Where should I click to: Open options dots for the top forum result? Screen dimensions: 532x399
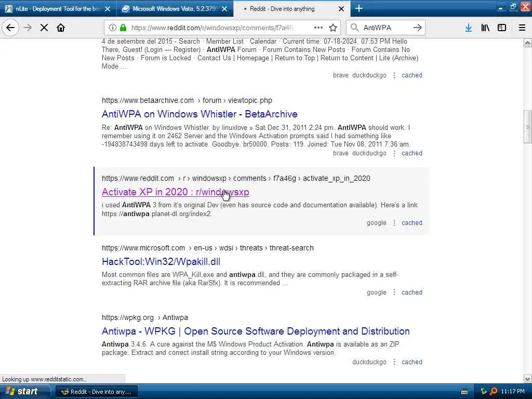click(x=394, y=75)
